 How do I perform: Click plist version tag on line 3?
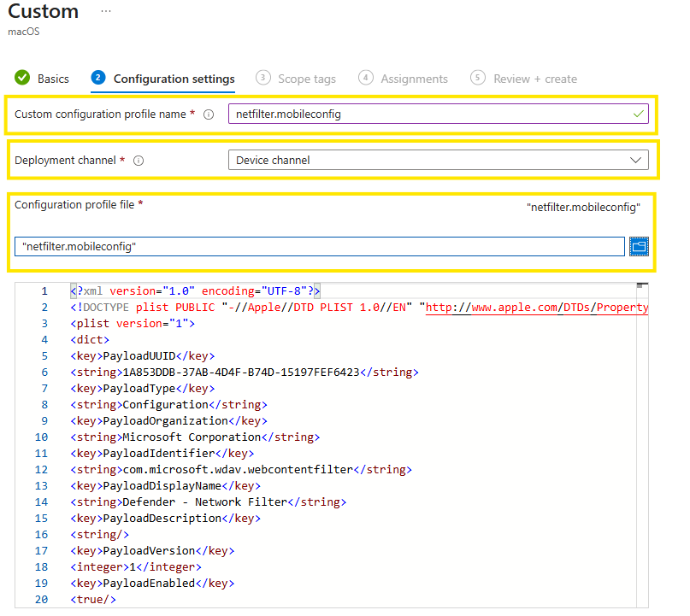tap(133, 324)
